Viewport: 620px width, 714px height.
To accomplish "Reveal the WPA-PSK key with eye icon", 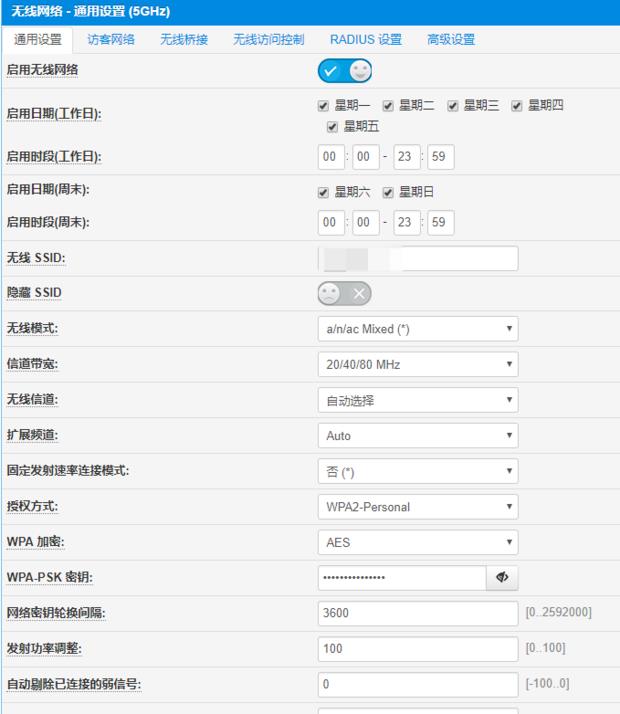I will tap(502, 577).
